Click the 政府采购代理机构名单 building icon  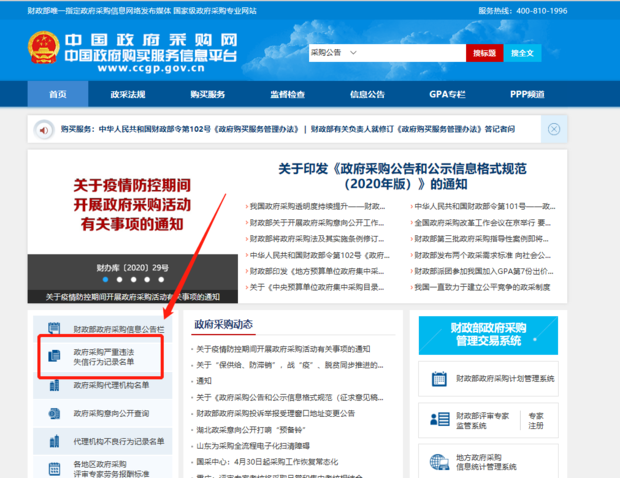55,385
